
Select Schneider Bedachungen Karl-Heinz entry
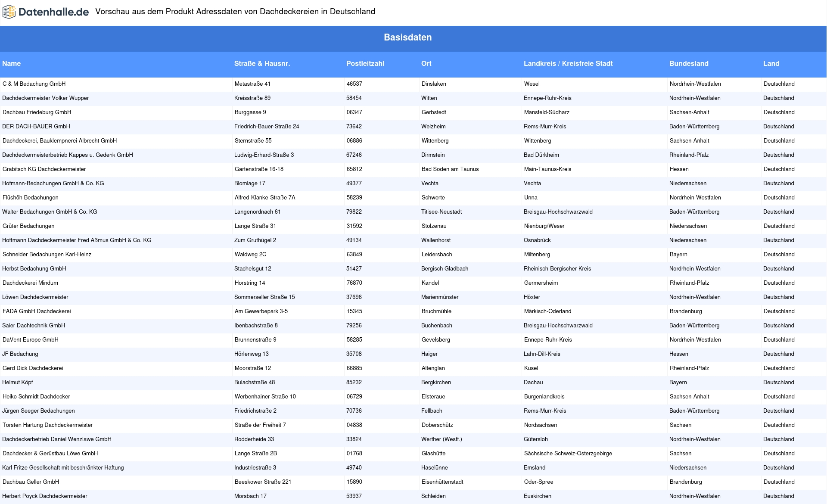tap(47, 255)
